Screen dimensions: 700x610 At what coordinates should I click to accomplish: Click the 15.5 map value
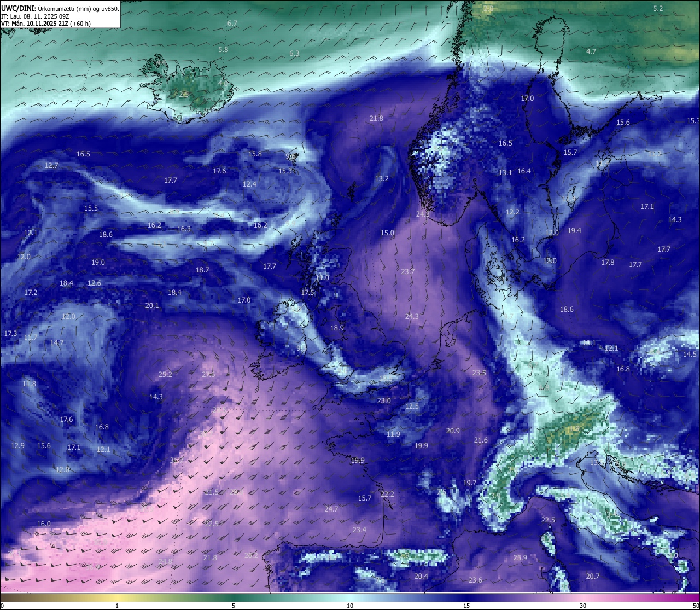91,208
